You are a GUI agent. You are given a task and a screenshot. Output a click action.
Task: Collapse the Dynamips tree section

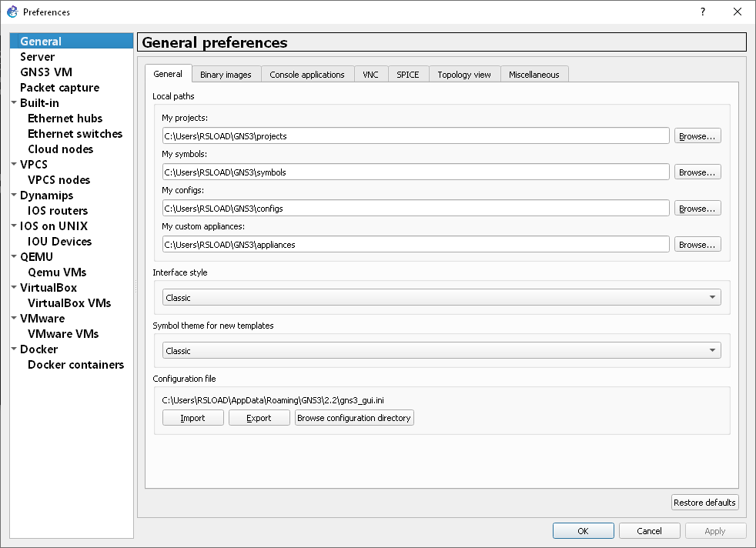pyautogui.click(x=14, y=195)
